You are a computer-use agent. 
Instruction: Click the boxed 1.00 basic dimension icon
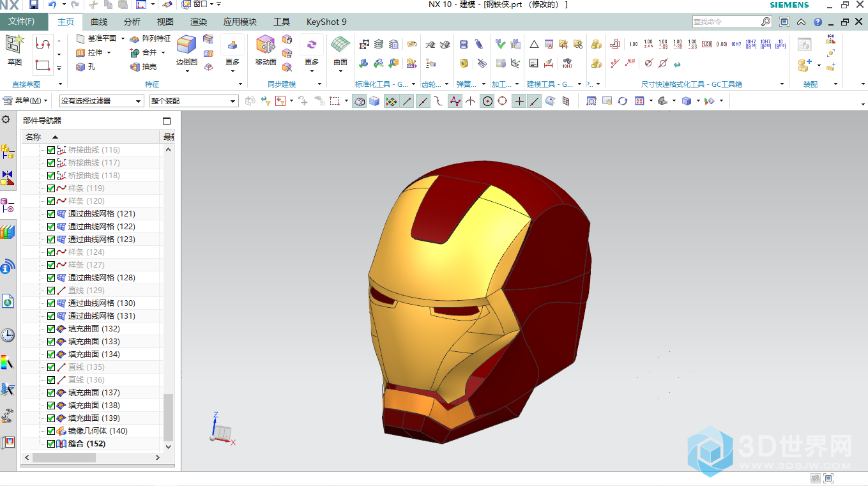[x=707, y=44]
